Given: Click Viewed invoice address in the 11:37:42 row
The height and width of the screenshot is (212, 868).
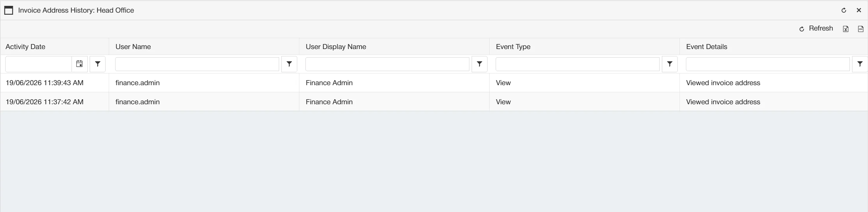Looking at the screenshot, I should [723, 102].
